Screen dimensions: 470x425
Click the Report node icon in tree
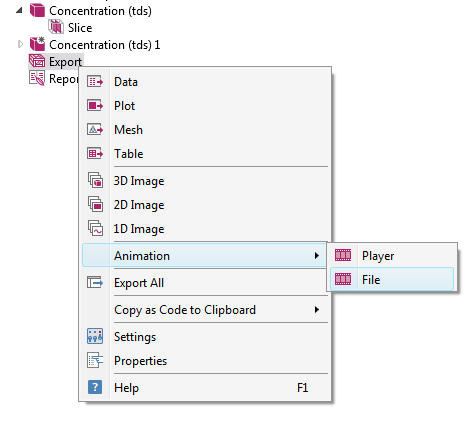tap(37, 79)
